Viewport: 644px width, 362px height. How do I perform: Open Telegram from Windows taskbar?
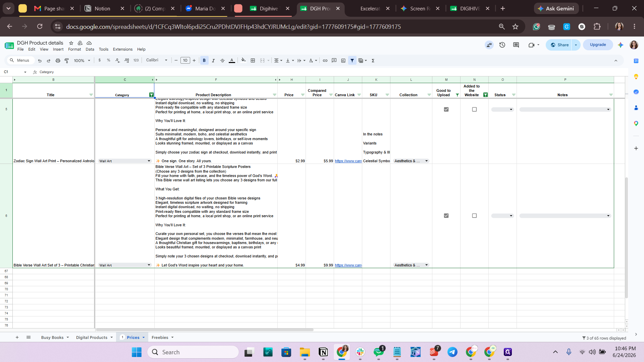point(452,352)
